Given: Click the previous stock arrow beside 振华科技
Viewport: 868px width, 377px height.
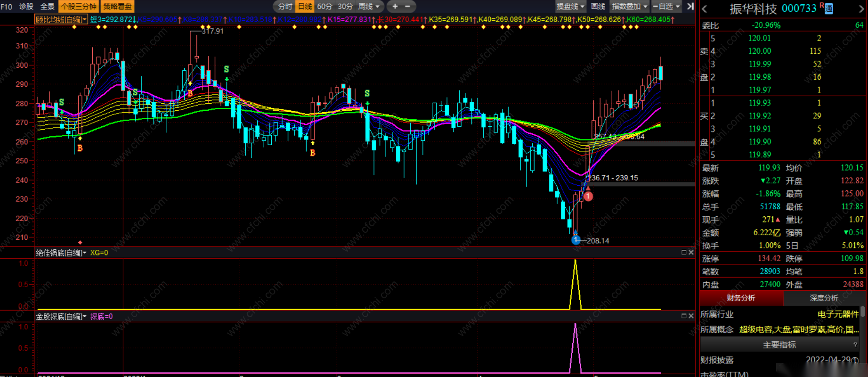Looking at the screenshot, I should click(x=705, y=8).
